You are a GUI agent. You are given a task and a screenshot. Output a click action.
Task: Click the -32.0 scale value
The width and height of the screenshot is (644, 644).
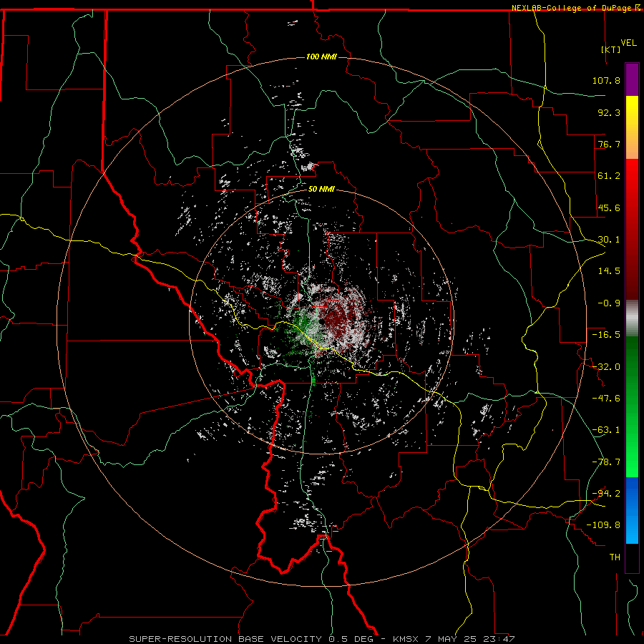click(606, 367)
